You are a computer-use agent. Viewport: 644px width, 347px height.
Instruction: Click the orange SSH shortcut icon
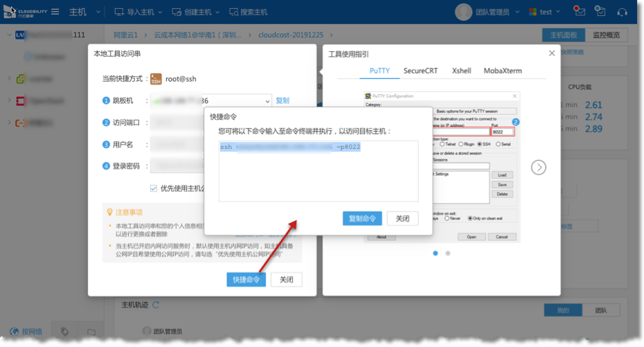156,79
